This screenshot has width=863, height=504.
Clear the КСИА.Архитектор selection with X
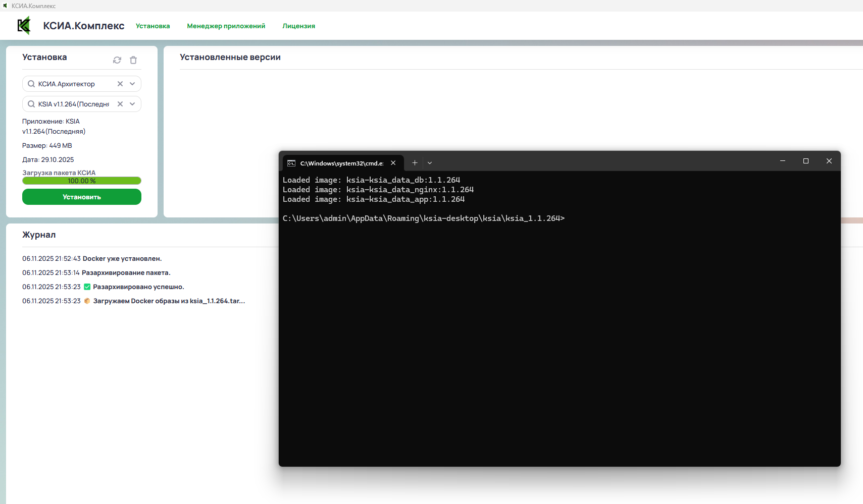pyautogui.click(x=120, y=84)
